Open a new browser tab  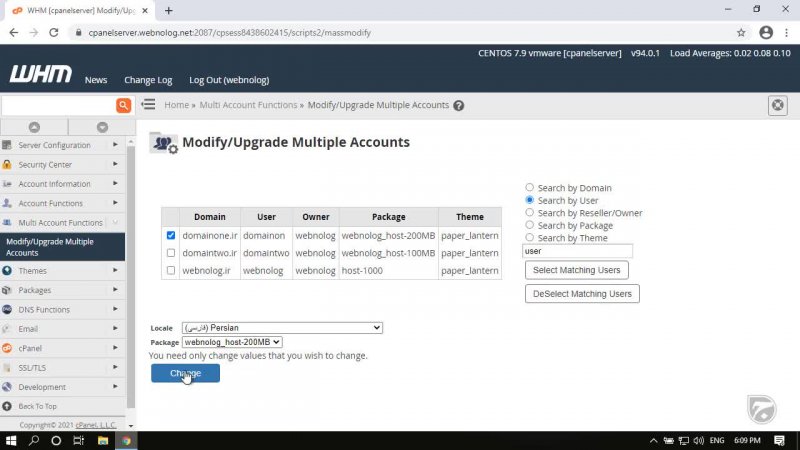coord(168,10)
